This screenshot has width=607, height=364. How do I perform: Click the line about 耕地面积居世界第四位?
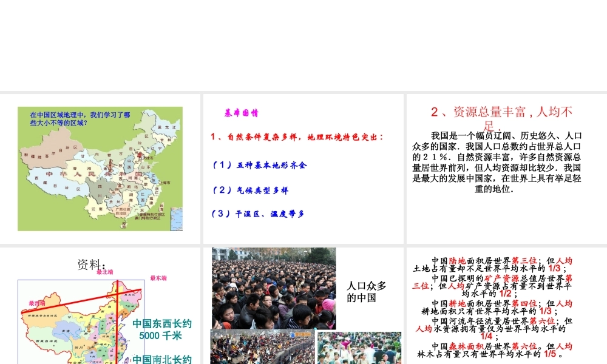[497, 308]
